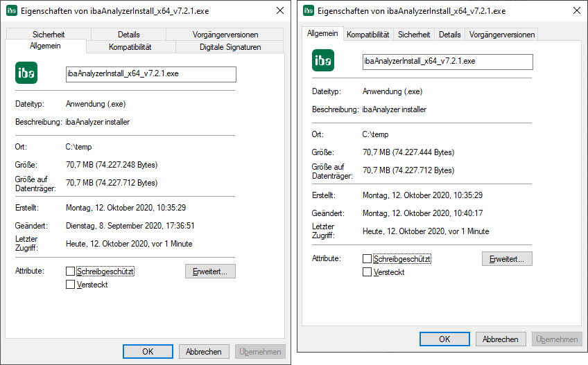The width and height of the screenshot is (588, 365).
Task: Click 'Anwendung (.exe)' file type in right dialog
Action: tap(392, 91)
